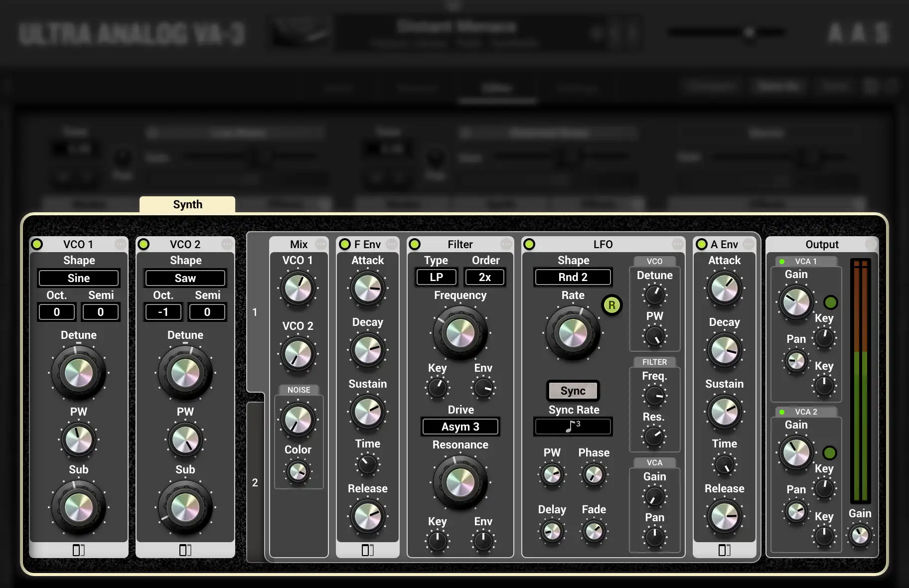Open the VCO 1 options menu icon
The image size is (909, 588).
pyautogui.click(x=121, y=244)
